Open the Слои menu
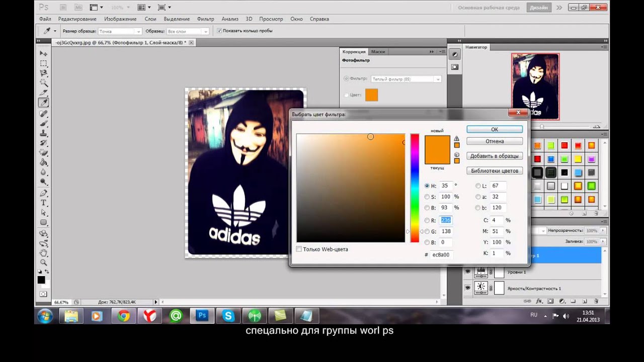 point(150,19)
